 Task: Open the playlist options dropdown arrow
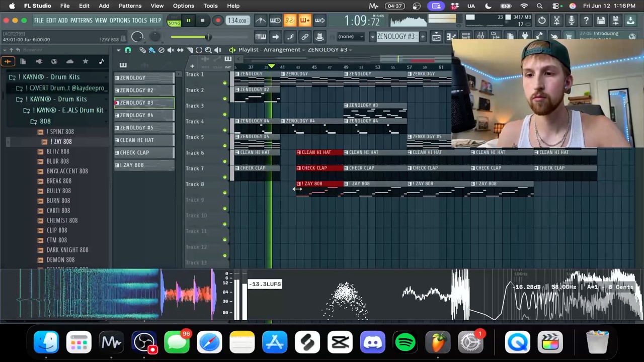tap(118, 50)
